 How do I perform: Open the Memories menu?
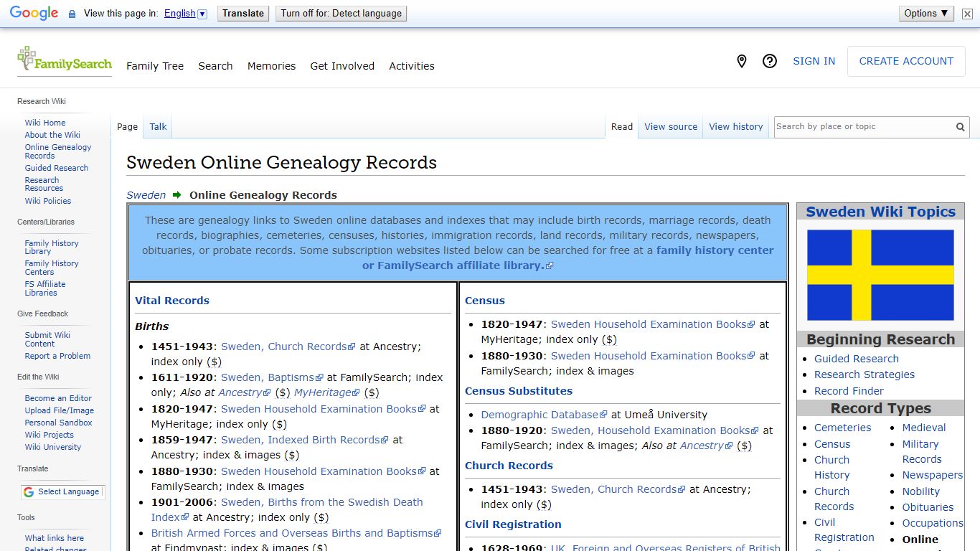pyautogui.click(x=271, y=66)
